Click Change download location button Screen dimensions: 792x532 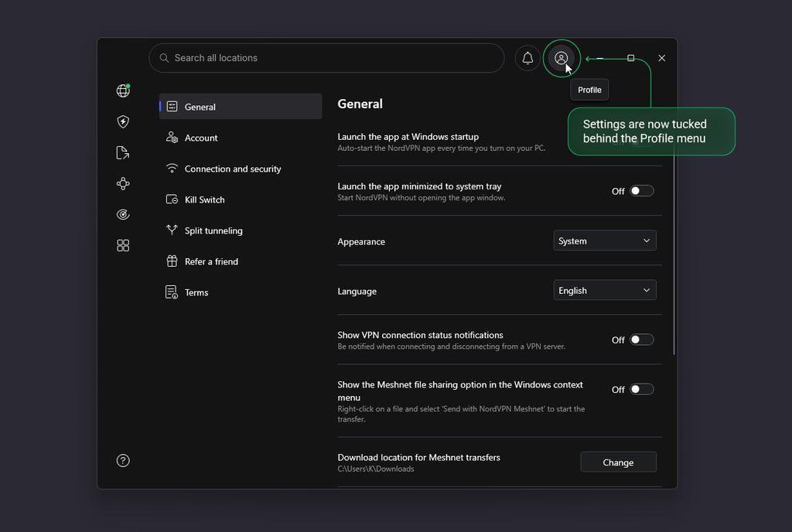point(618,462)
